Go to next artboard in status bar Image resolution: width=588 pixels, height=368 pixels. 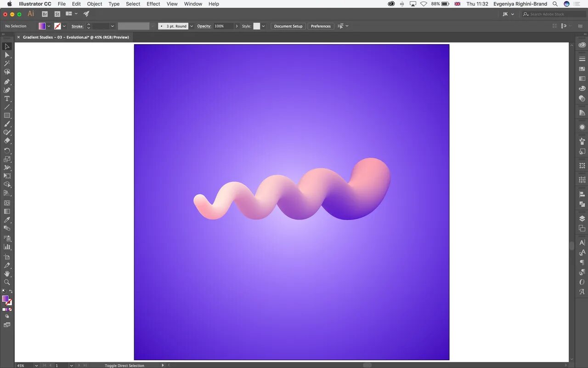79,365
